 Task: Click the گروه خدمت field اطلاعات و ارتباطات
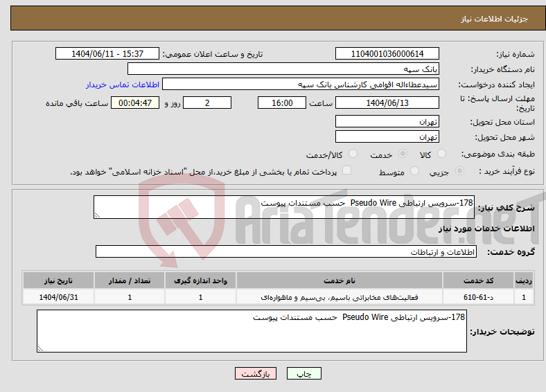click(x=286, y=251)
